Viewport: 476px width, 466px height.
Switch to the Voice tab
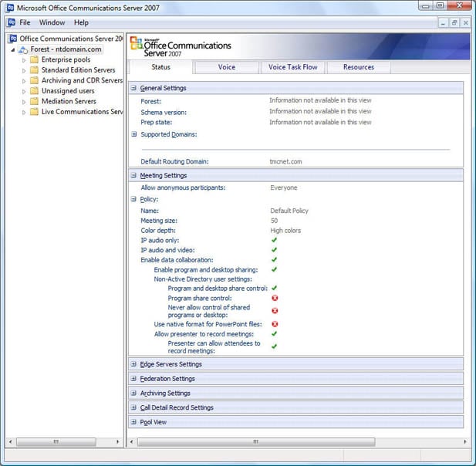tap(227, 67)
